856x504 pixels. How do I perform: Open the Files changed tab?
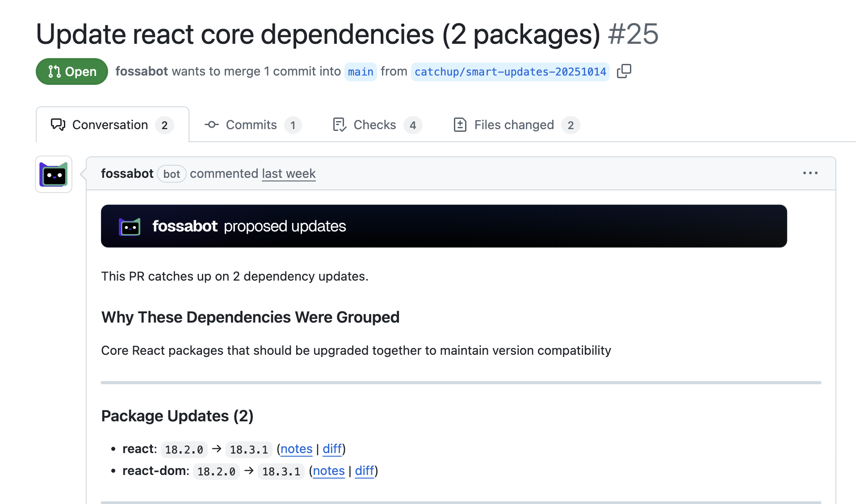click(x=516, y=125)
